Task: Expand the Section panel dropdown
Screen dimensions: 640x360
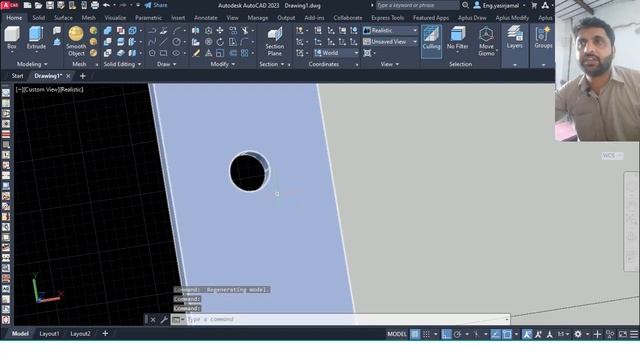Action: pos(272,64)
